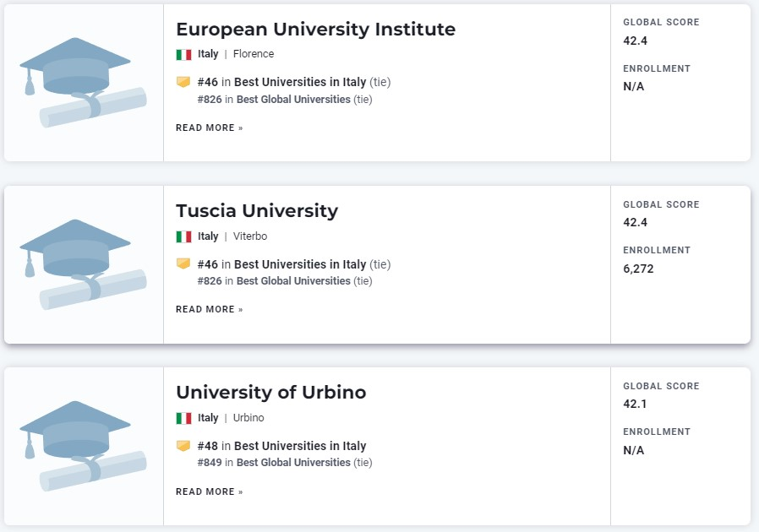Open European University Institute title link
Screen dimensions: 759x532
pyautogui.click(x=315, y=29)
